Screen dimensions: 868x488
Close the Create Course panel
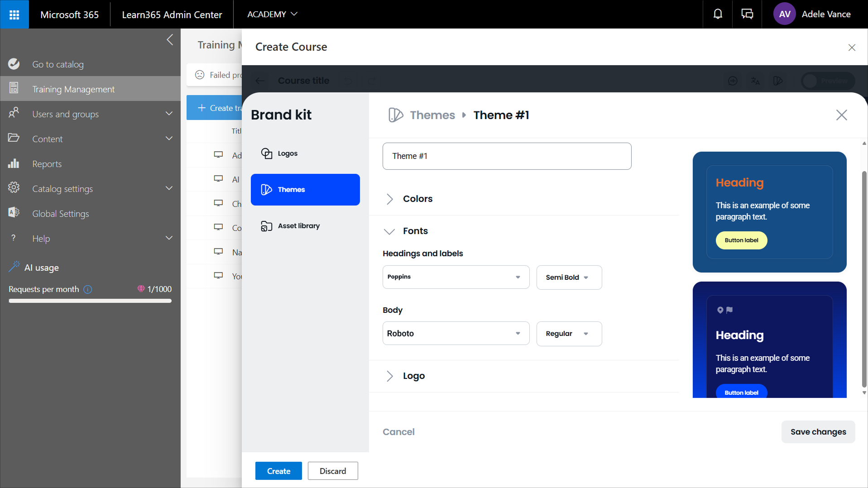(x=852, y=48)
